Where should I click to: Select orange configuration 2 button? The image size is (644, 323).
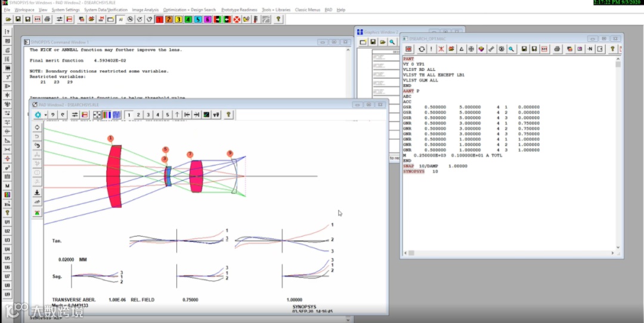169,19
